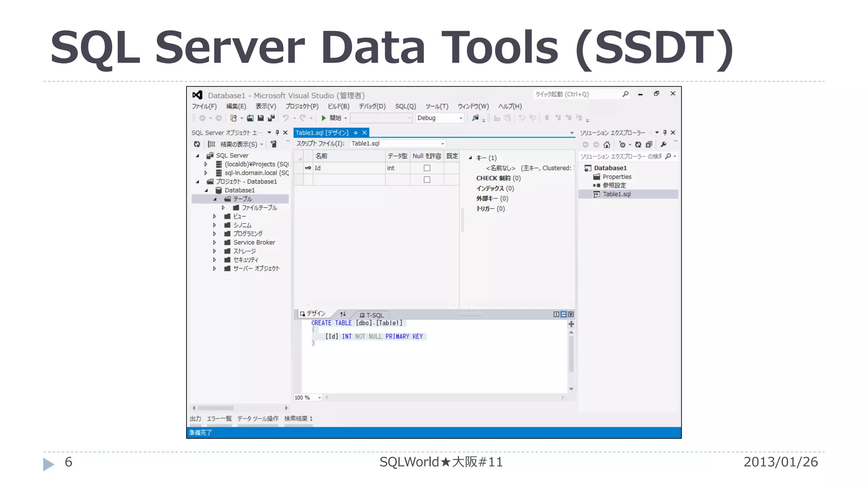Open the ファイル(F) menu
Viewport: 868px width, 488px height.
tap(204, 106)
